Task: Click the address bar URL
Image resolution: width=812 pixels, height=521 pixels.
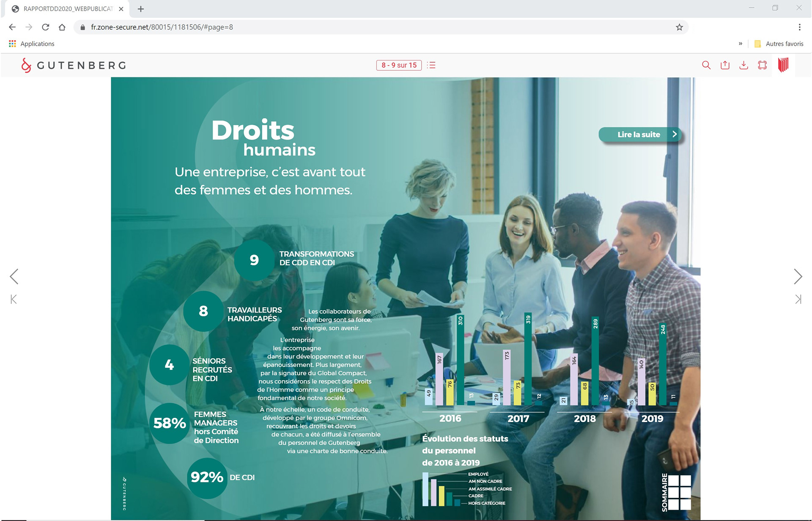Action: [x=162, y=27]
